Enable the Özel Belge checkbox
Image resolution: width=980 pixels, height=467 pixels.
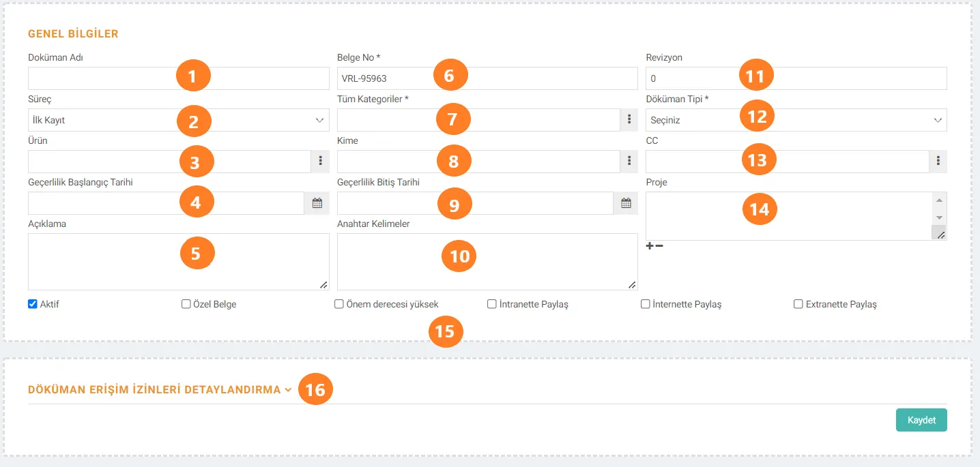coord(186,305)
